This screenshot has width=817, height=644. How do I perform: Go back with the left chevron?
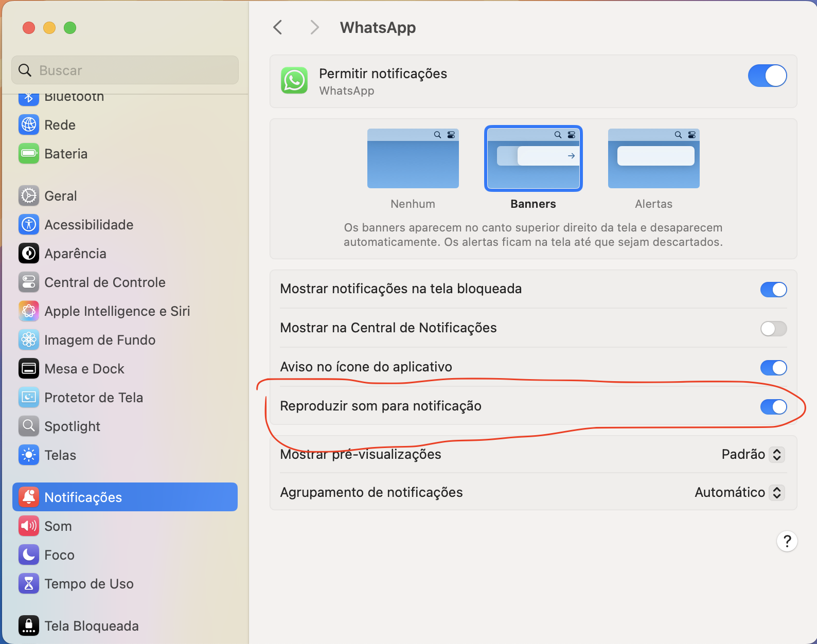pos(278,27)
